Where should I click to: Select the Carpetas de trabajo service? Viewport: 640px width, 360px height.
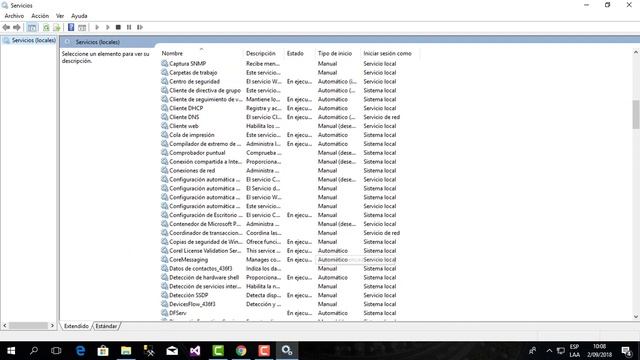click(x=193, y=73)
